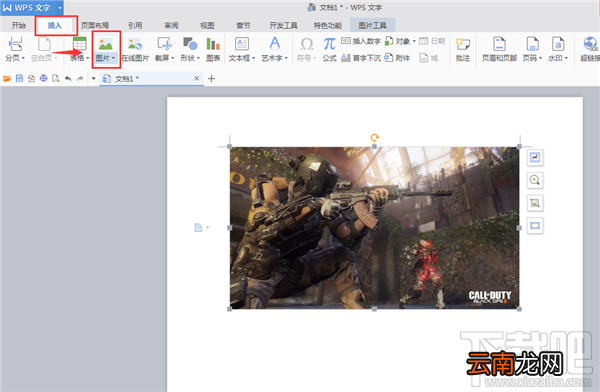The height and width of the screenshot is (392, 600).
Task: Open layout options beside the picture
Action: (x=535, y=157)
